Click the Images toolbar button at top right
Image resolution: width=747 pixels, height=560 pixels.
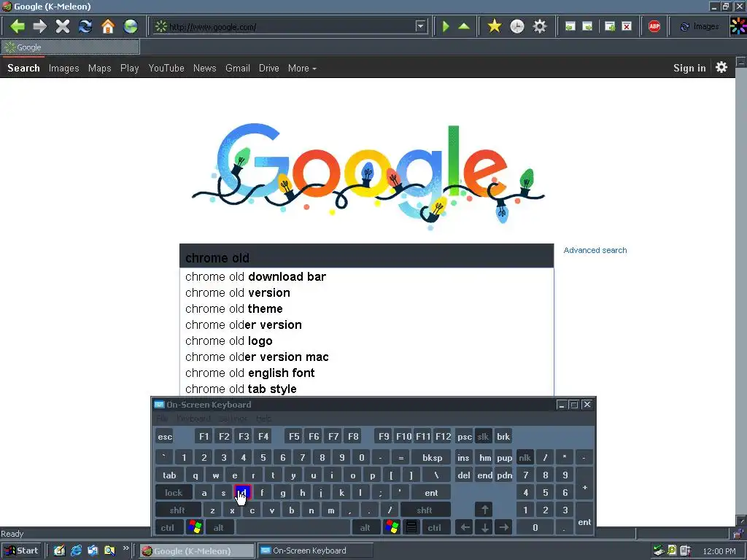pyautogui.click(x=700, y=26)
